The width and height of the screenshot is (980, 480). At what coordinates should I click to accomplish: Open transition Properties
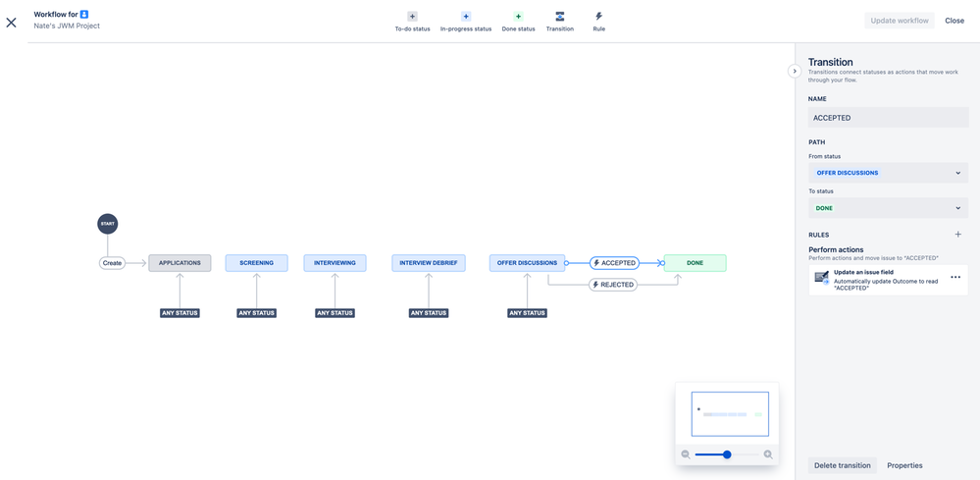point(904,465)
